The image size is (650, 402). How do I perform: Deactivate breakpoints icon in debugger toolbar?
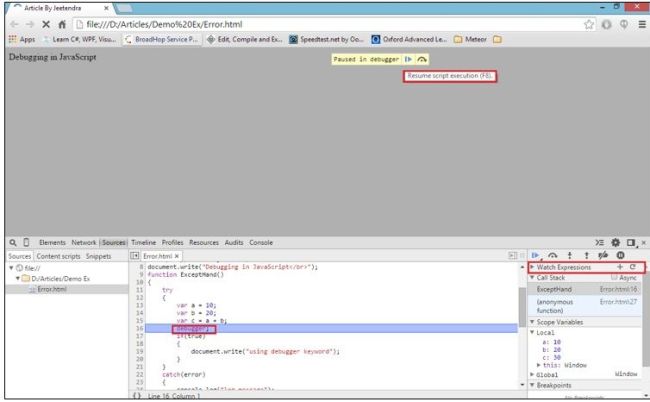pyautogui.click(x=603, y=255)
